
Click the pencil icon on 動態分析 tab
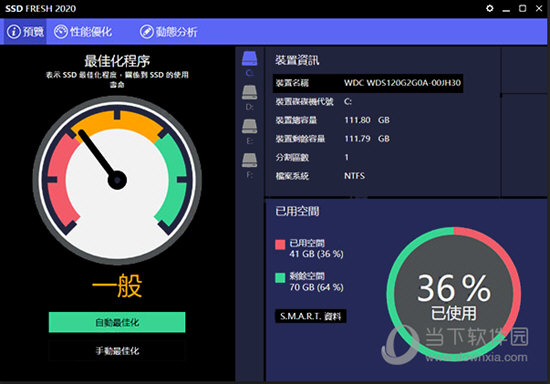[147, 32]
